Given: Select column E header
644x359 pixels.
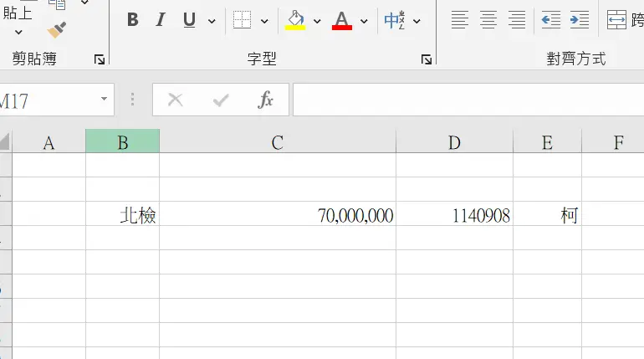Looking at the screenshot, I should pyautogui.click(x=548, y=142).
